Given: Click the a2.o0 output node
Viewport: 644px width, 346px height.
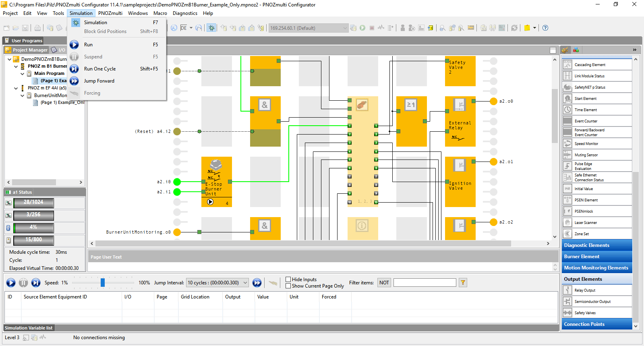Looking at the screenshot, I should pos(493,101).
